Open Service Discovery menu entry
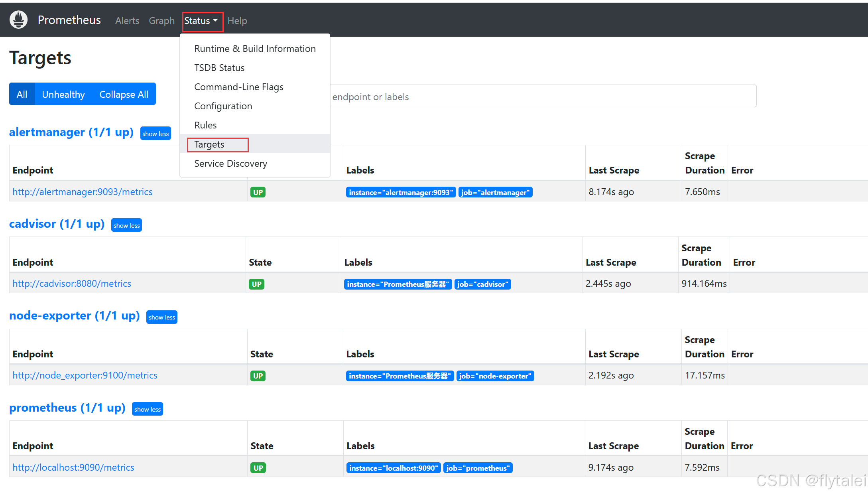868x495 pixels. 230,164
